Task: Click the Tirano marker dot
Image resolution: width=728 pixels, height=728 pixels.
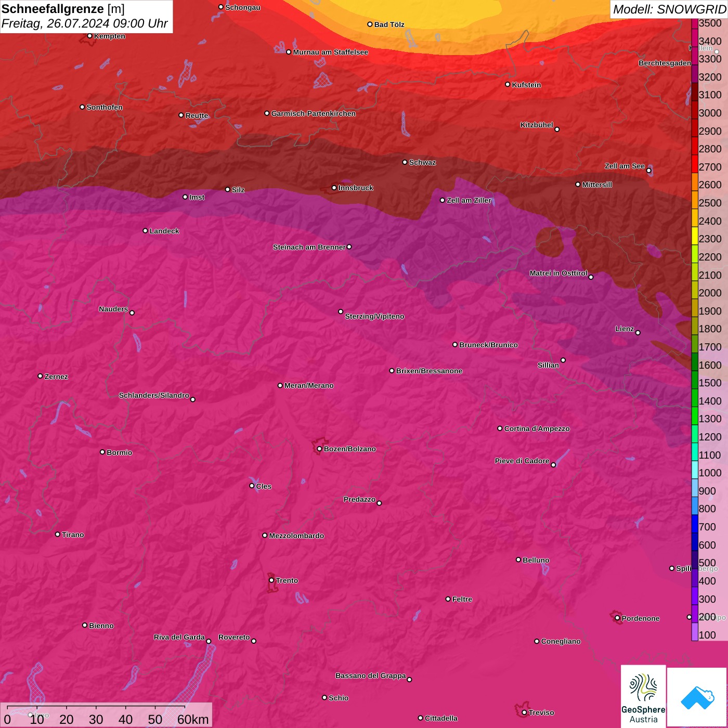Action: pos(58,534)
